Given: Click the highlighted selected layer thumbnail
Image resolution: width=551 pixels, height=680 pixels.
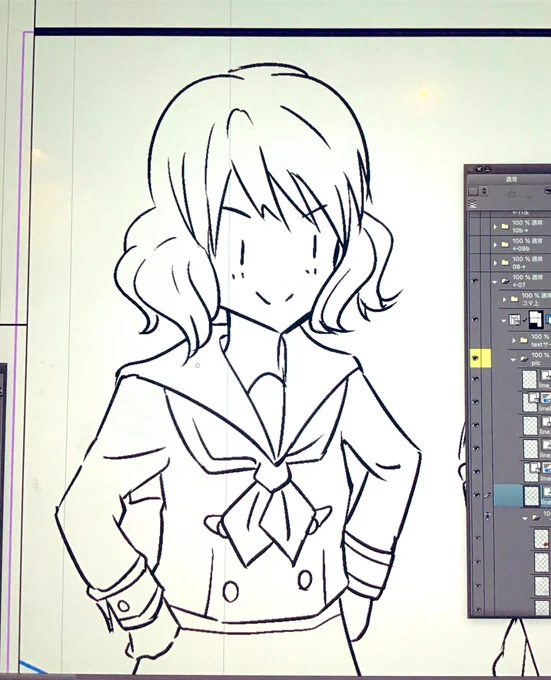Looking at the screenshot, I should pos(531,496).
